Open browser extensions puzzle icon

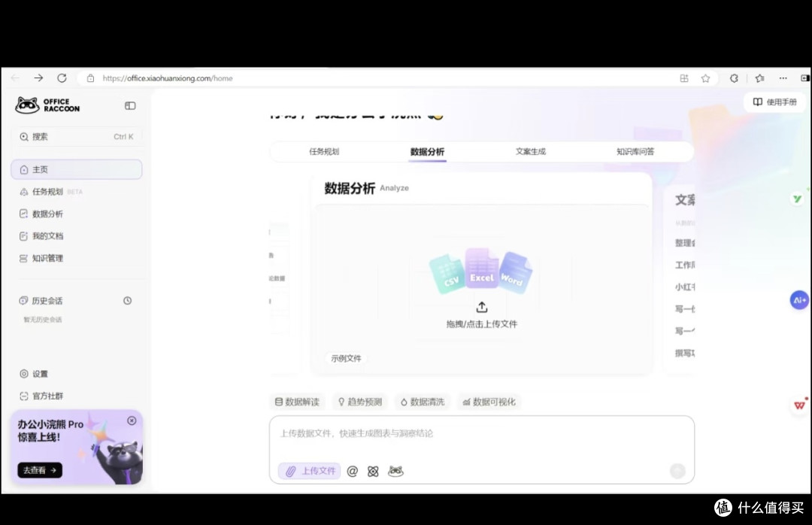pyautogui.click(x=734, y=78)
